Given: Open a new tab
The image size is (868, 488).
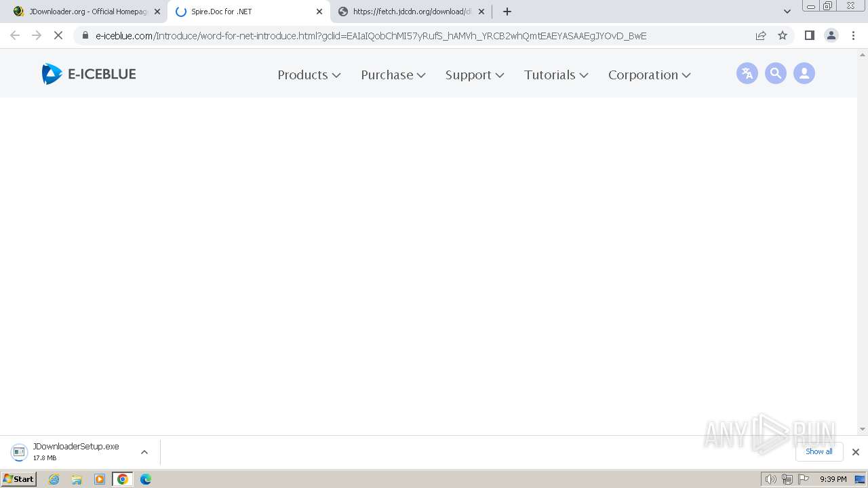Looking at the screenshot, I should pyautogui.click(x=507, y=12).
